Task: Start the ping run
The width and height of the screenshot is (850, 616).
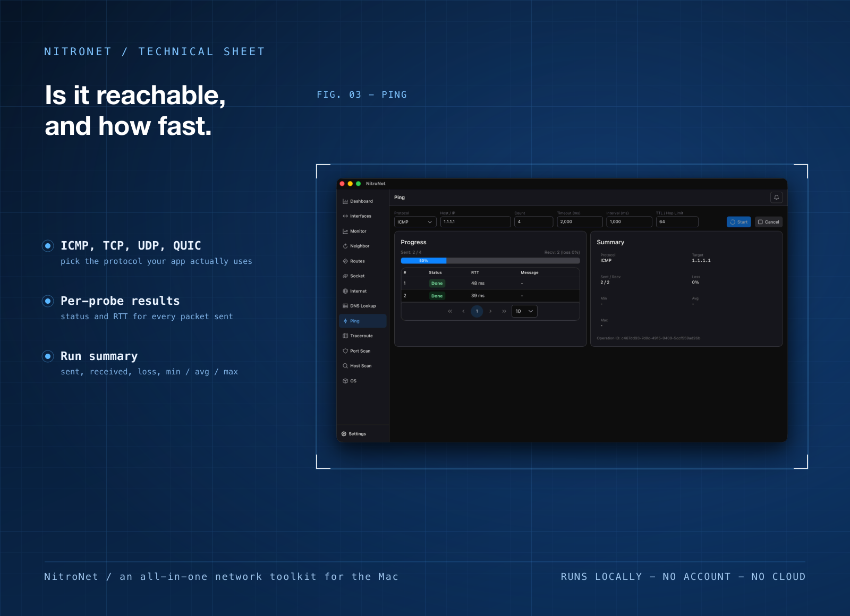Action: [738, 222]
